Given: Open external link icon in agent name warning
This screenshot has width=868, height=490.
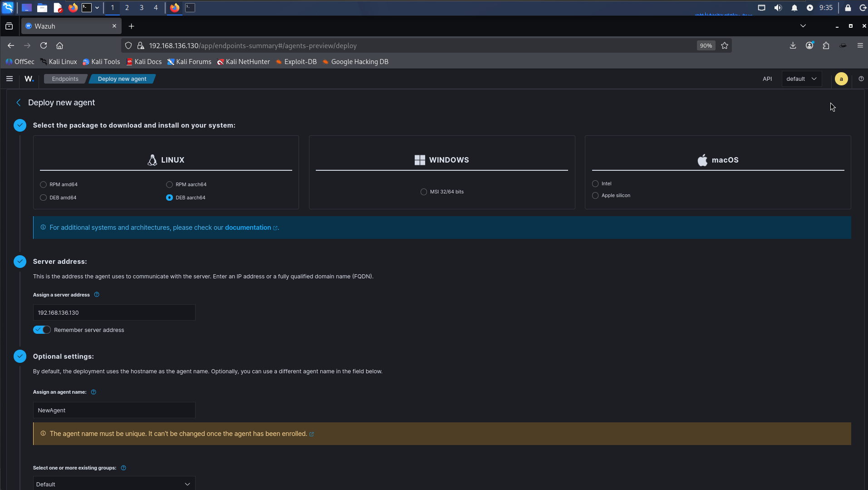Looking at the screenshot, I should 312,434.
